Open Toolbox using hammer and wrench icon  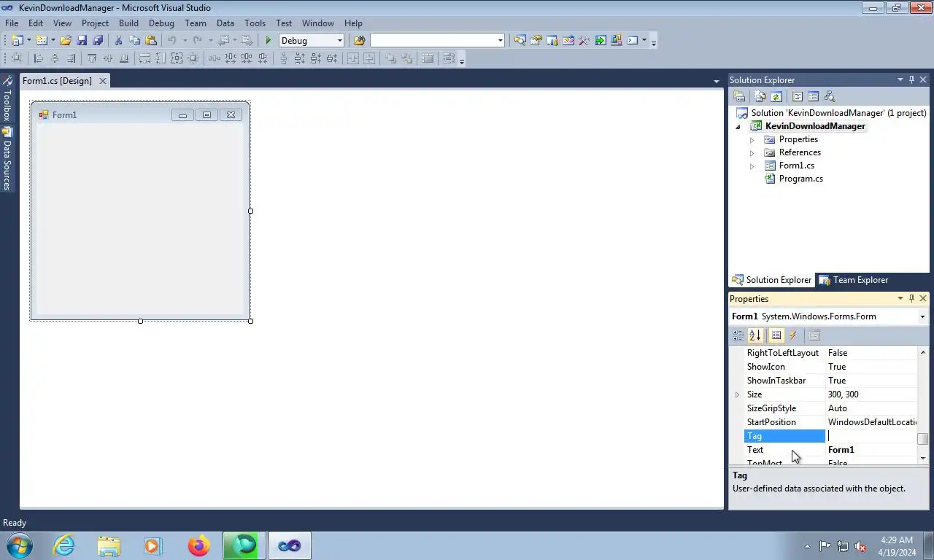click(x=584, y=40)
